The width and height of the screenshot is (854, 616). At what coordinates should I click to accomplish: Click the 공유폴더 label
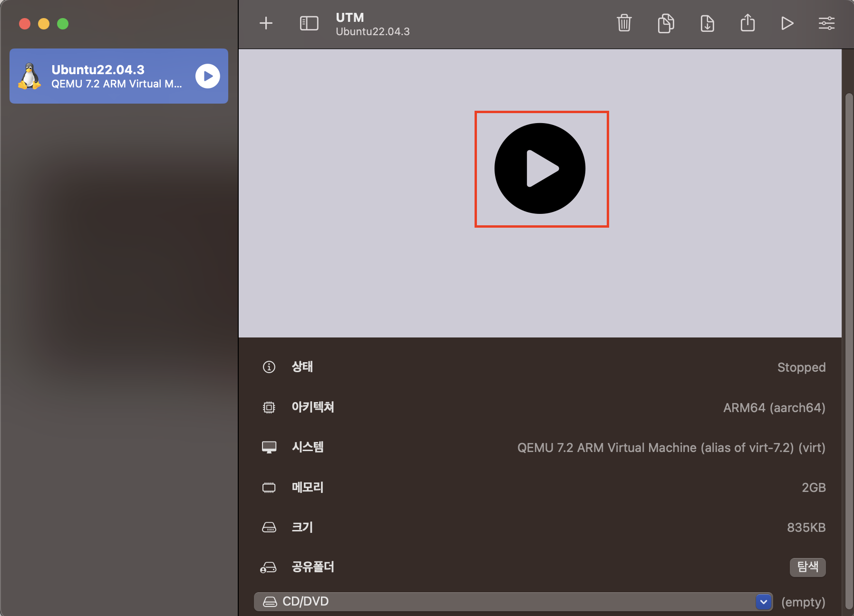(x=313, y=567)
